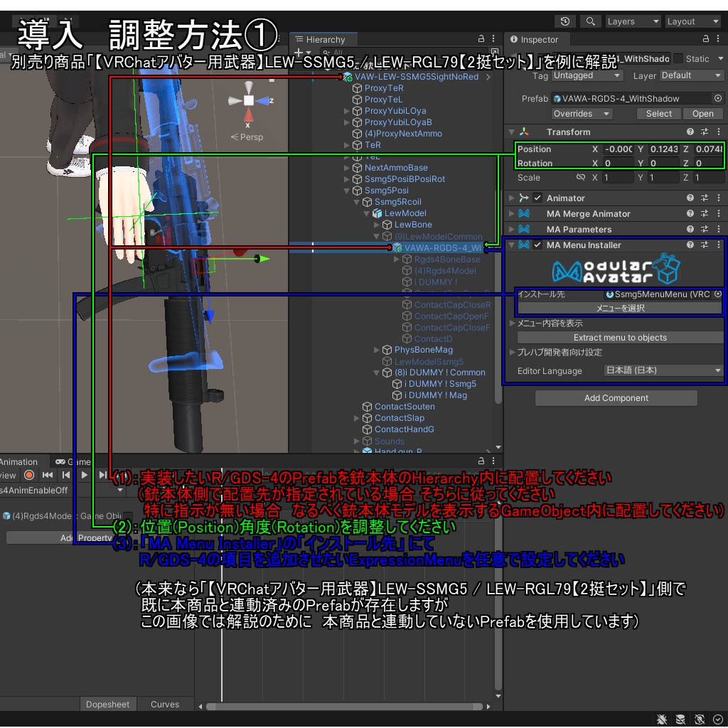728x728 pixels.
Task: Switch to the Hierarchy tab
Action: click(x=323, y=40)
